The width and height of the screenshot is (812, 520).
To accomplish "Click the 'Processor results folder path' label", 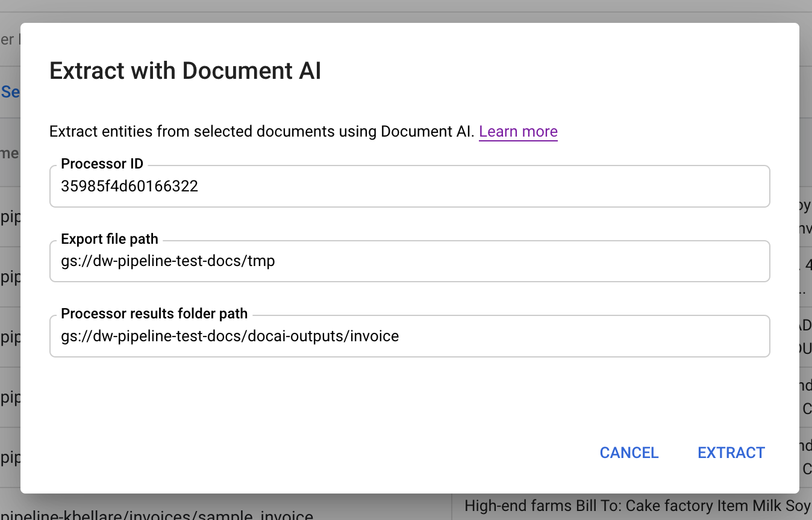I will point(154,314).
